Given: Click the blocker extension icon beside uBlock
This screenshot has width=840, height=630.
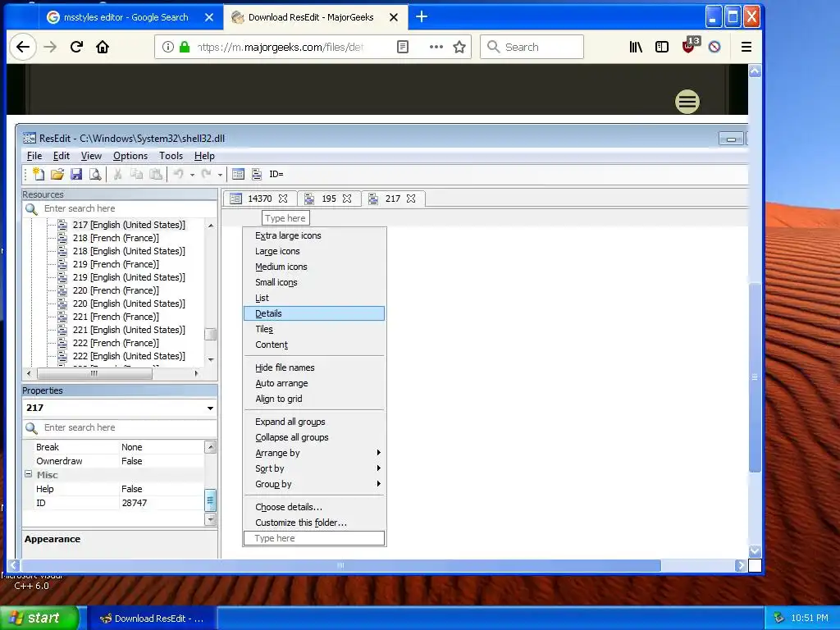Looking at the screenshot, I should (x=714, y=47).
